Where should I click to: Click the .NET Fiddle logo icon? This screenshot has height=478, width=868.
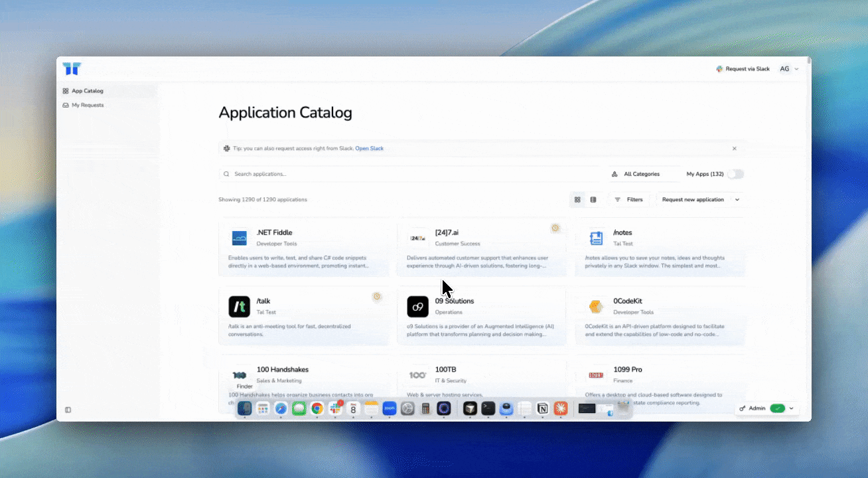240,238
